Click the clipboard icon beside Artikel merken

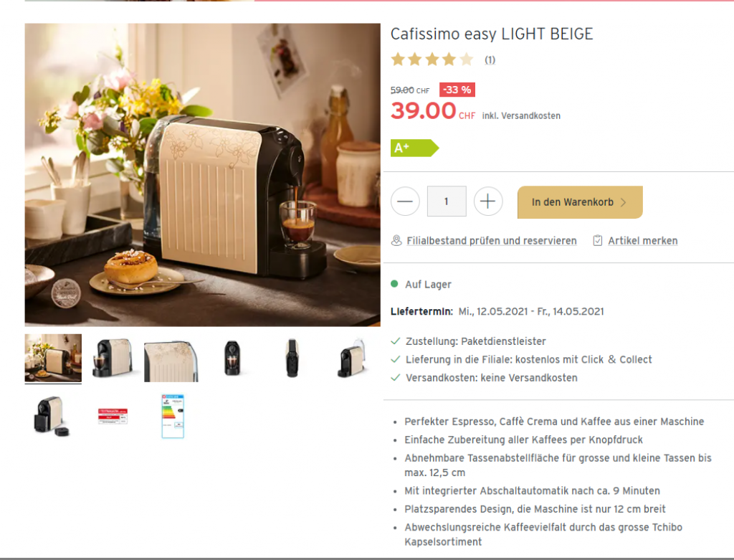(598, 241)
